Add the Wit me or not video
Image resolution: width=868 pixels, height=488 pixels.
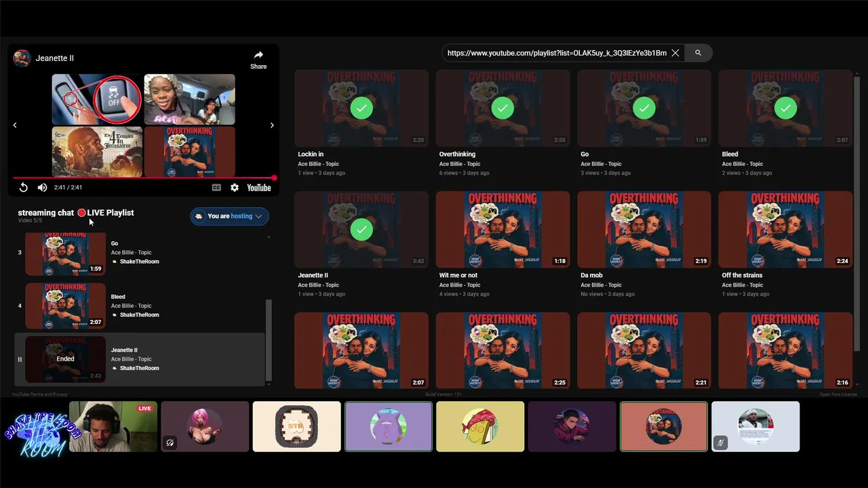[x=502, y=229]
